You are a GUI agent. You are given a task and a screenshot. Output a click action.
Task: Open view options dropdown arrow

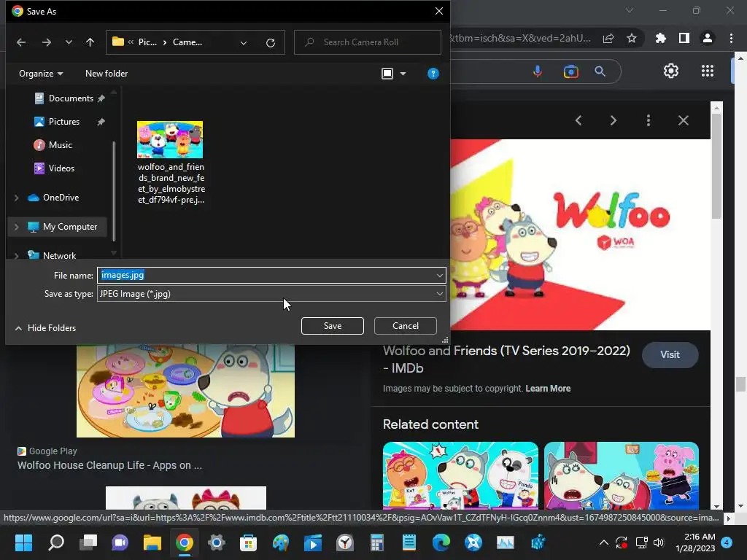tap(403, 74)
